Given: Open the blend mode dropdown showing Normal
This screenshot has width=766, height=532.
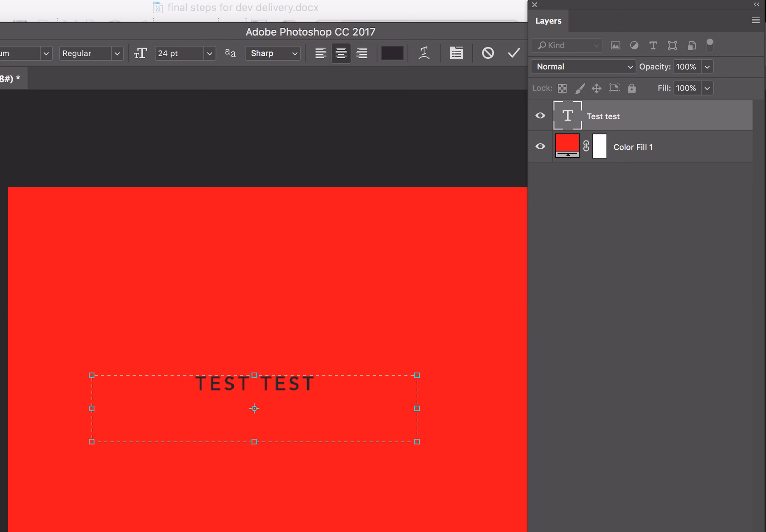Looking at the screenshot, I should point(583,67).
